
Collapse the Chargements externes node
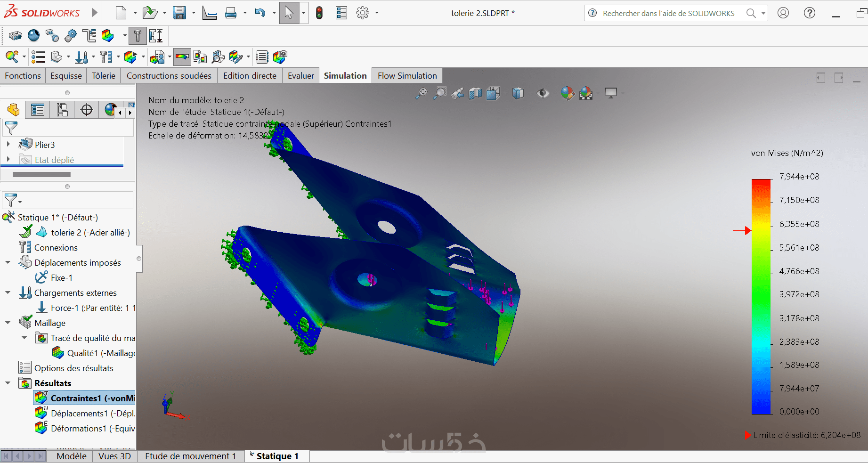click(8, 292)
